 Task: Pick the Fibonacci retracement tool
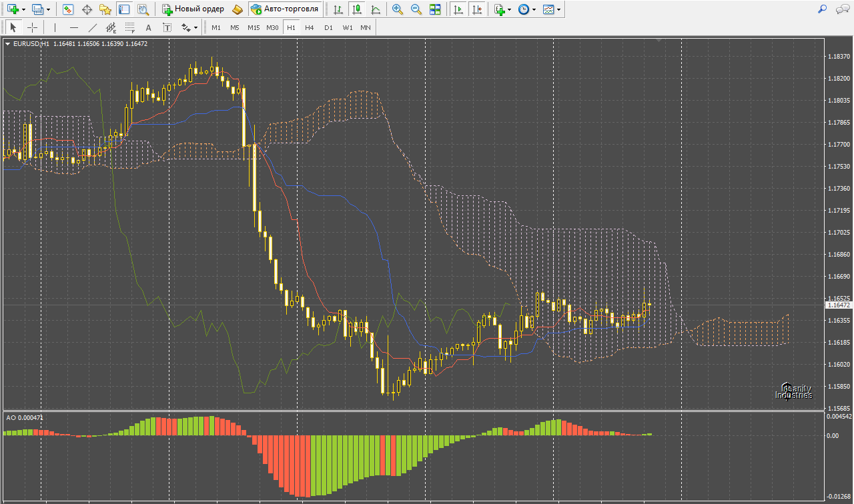click(130, 27)
